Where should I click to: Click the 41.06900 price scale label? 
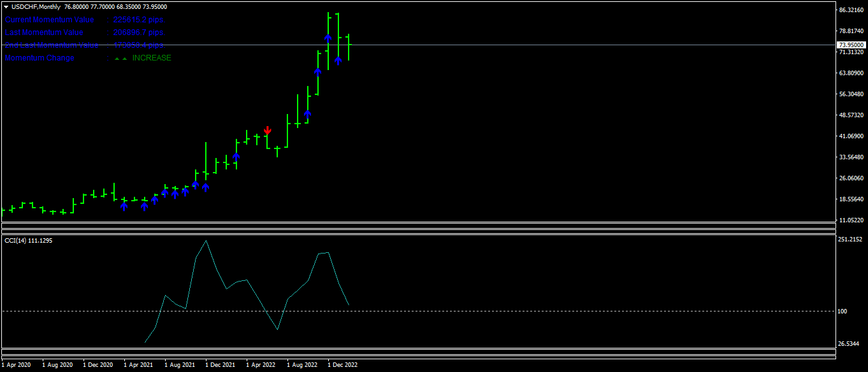click(x=851, y=136)
